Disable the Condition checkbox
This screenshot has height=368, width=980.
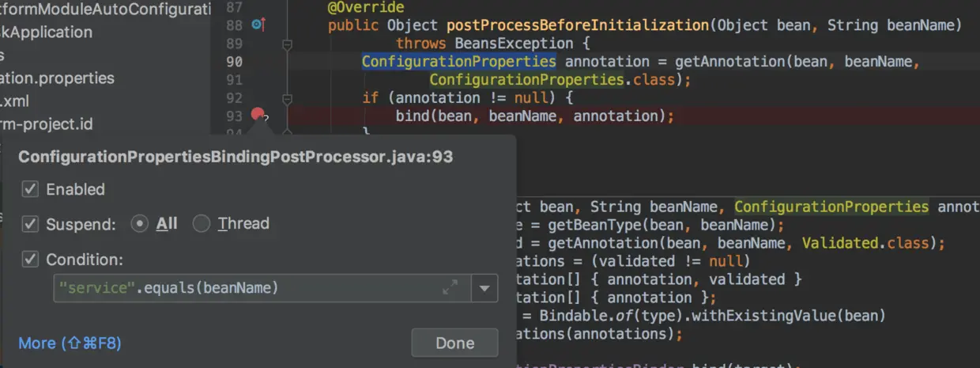click(x=30, y=259)
